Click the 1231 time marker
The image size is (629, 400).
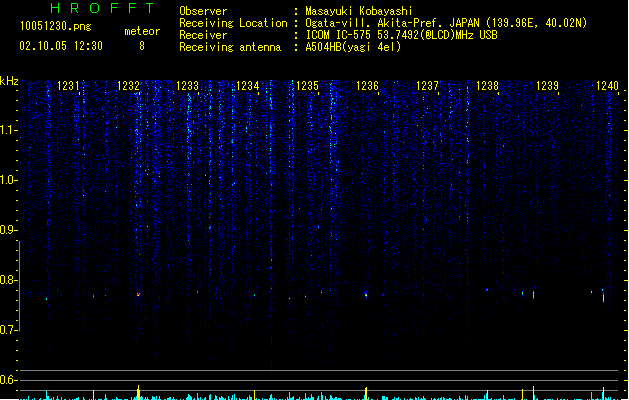(x=68, y=86)
